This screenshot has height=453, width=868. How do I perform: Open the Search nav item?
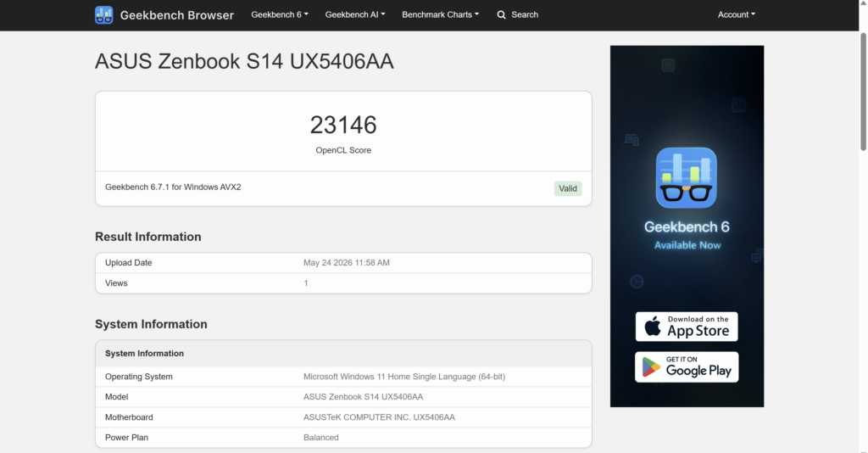(518, 15)
